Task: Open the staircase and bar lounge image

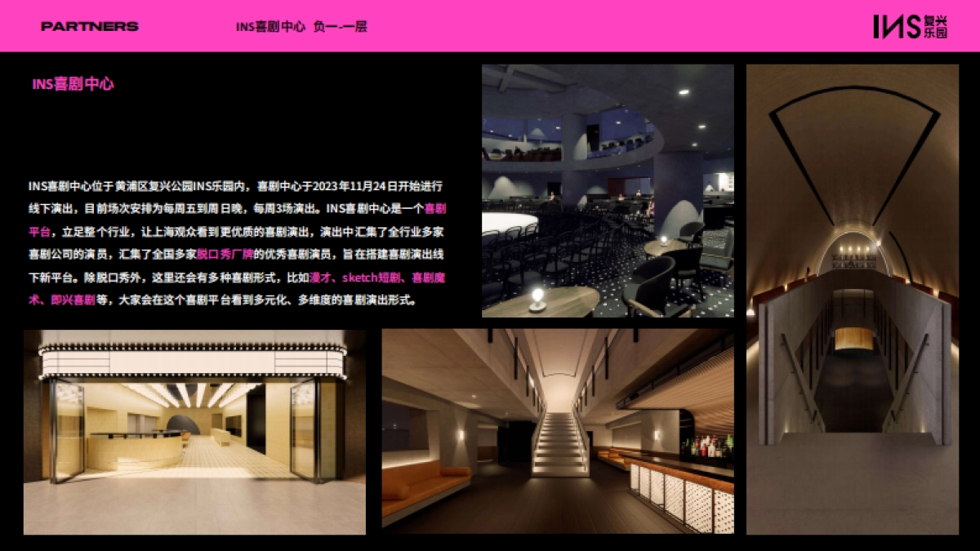Action: 557,432
